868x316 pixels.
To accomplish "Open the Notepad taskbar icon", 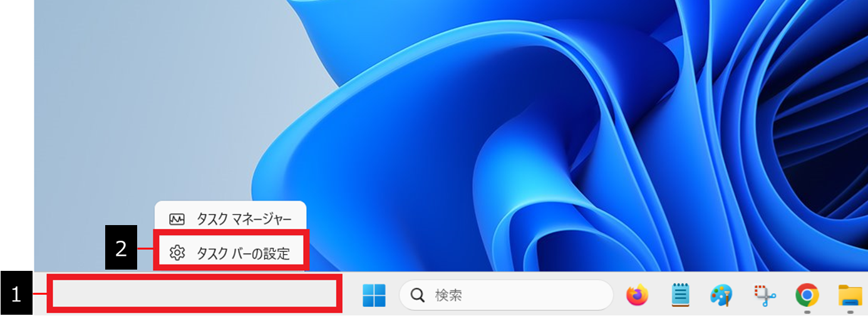I will 680,295.
